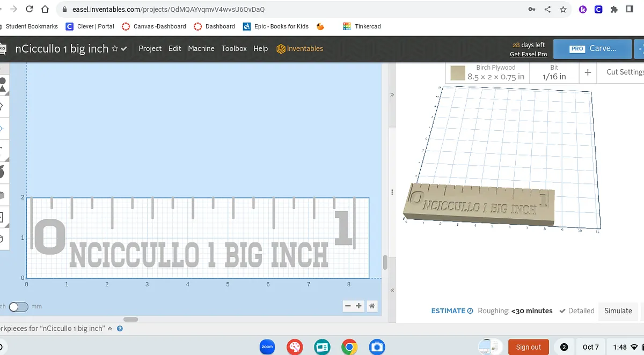Viewport: 644px width, 355px height.
Task: Expand the Workpieces panel chevron
Action: 110,328
